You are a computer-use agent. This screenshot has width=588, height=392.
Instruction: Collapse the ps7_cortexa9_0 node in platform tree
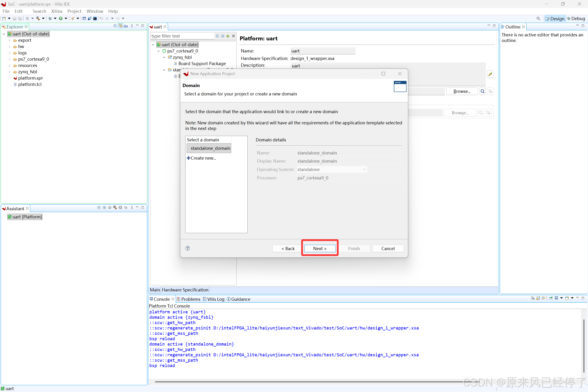click(158, 51)
